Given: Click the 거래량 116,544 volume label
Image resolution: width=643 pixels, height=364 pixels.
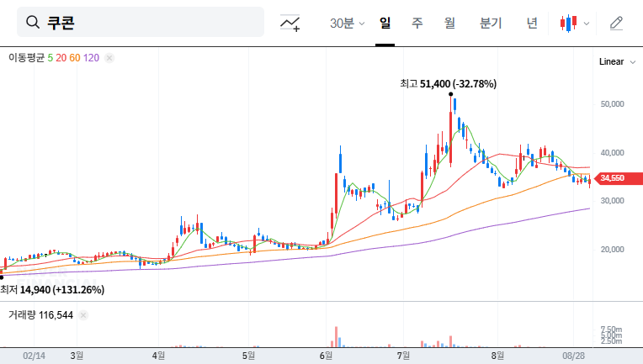Looking at the screenshot, I should (40, 315).
